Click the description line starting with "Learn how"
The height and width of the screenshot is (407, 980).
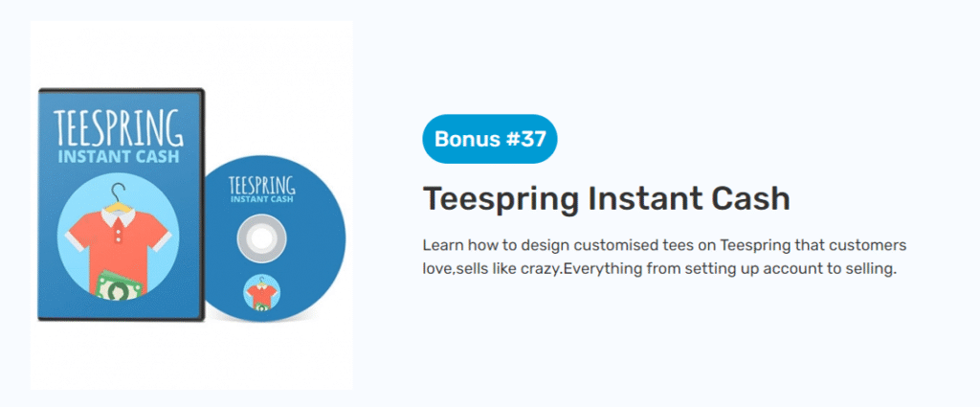[664, 245]
